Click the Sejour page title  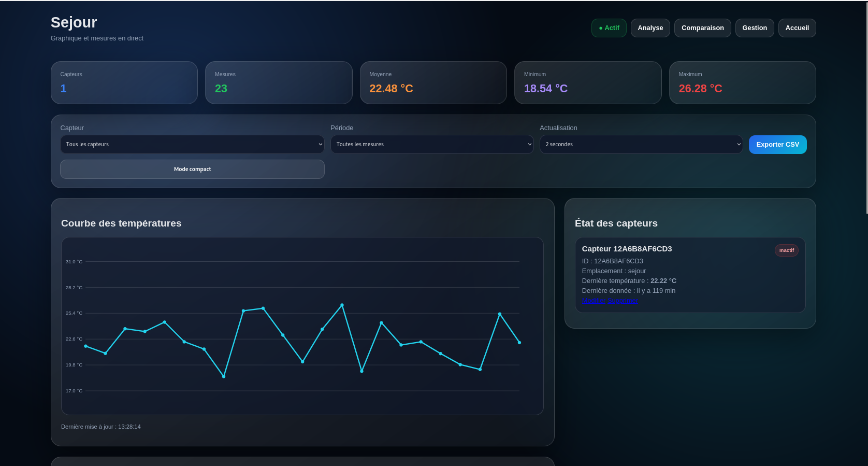point(74,22)
